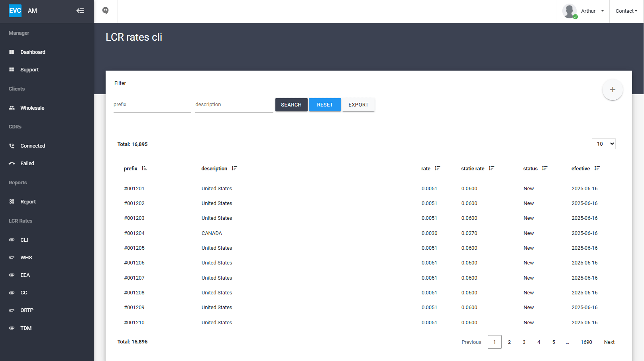Click the prefix cell #001204
The image size is (644, 361).
pos(134,233)
